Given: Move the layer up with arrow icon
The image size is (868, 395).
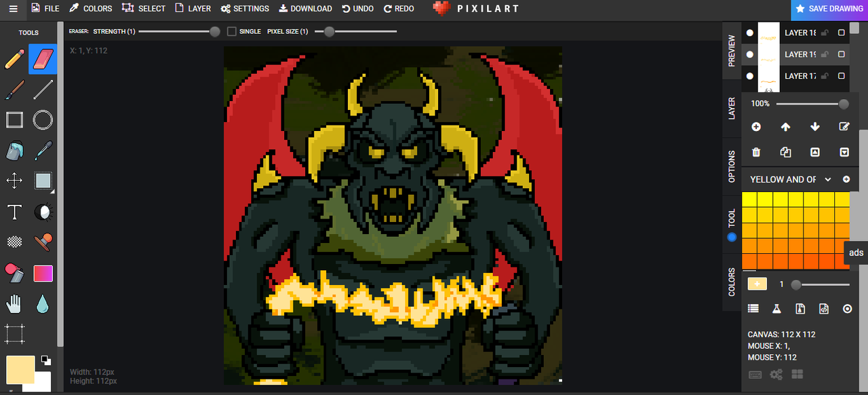Looking at the screenshot, I should (785, 127).
